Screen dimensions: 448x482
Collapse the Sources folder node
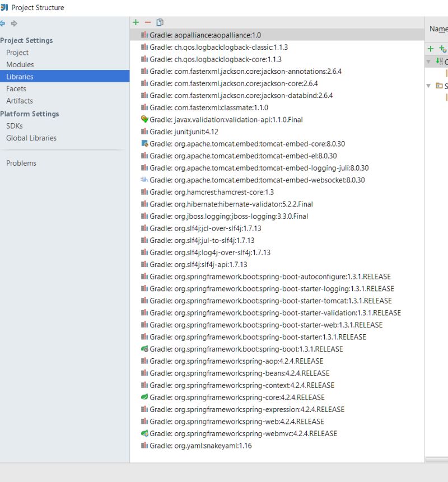tap(428, 87)
